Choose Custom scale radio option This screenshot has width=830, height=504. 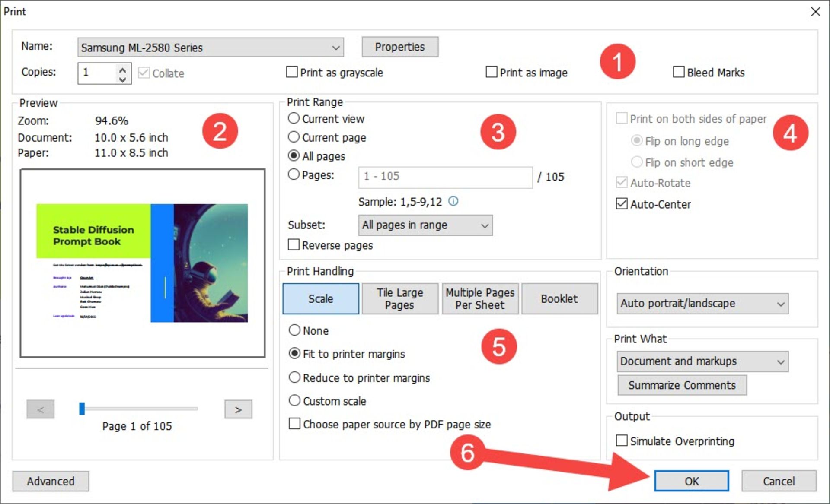294,401
